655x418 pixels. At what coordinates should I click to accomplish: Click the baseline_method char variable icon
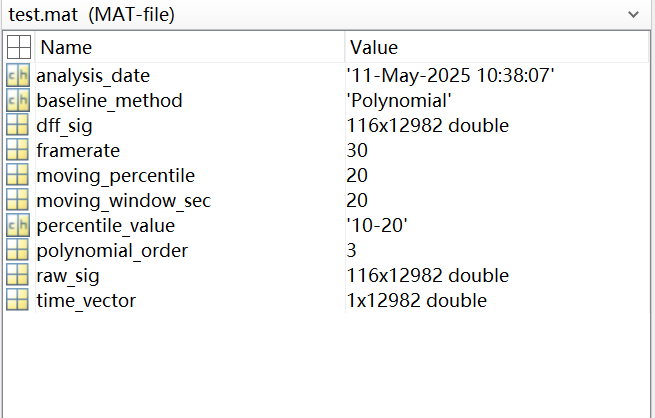tap(17, 100)
